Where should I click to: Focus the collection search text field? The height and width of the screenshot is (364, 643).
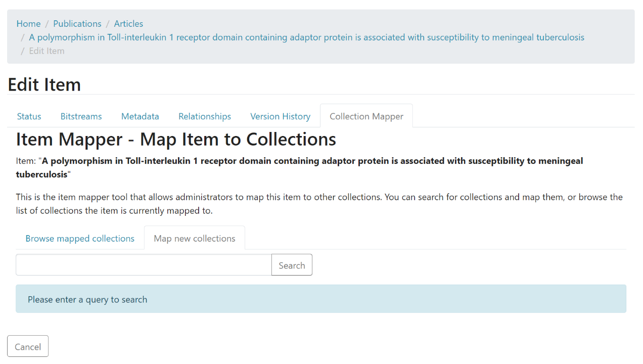[x=144, y=265]
